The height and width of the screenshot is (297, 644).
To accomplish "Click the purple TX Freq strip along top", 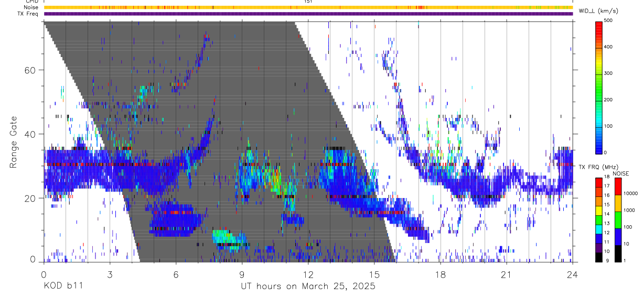I will (308, 14).
